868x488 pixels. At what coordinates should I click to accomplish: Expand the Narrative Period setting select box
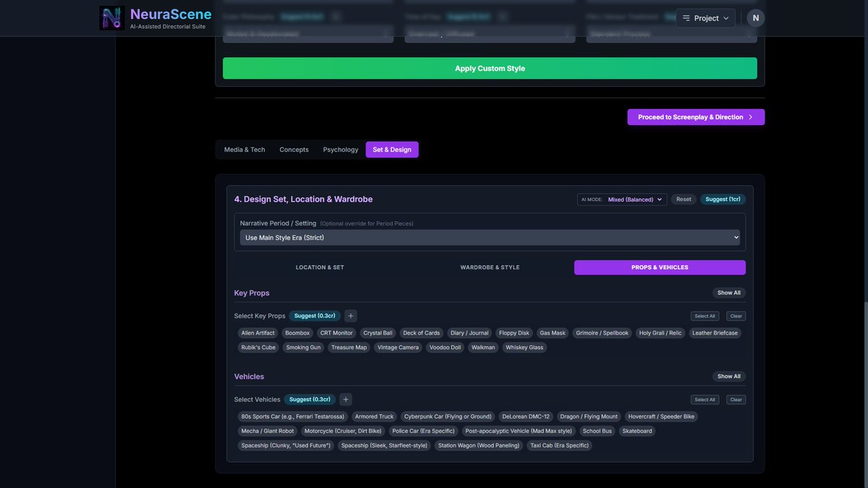490,237
